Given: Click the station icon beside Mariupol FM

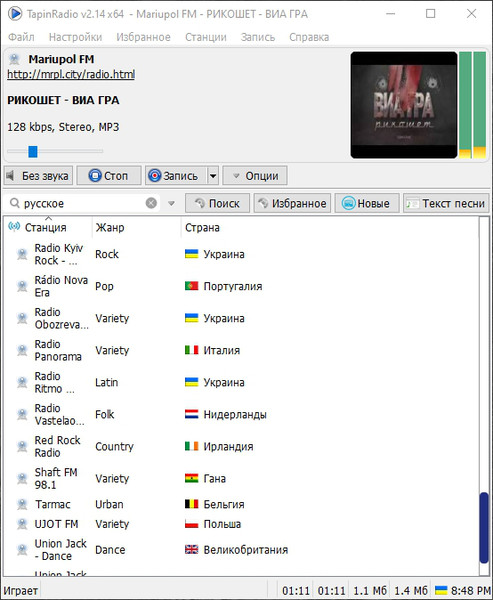Looking at the screenshot, I should click(x=14, y=59).
